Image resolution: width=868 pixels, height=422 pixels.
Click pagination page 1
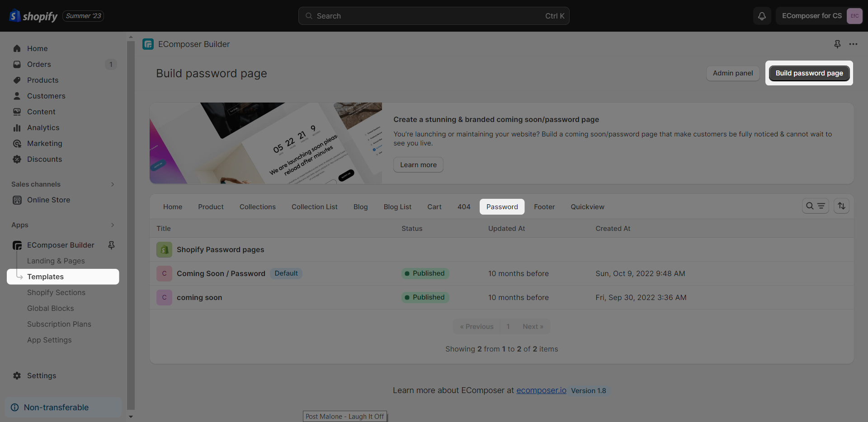tap(508, 327)
